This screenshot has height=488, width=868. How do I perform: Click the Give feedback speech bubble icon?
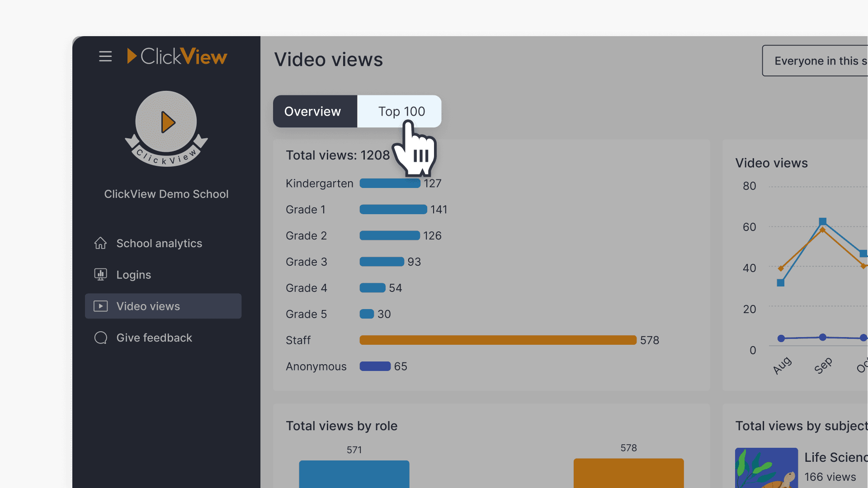pyautogui.click(x=100, y=338)
